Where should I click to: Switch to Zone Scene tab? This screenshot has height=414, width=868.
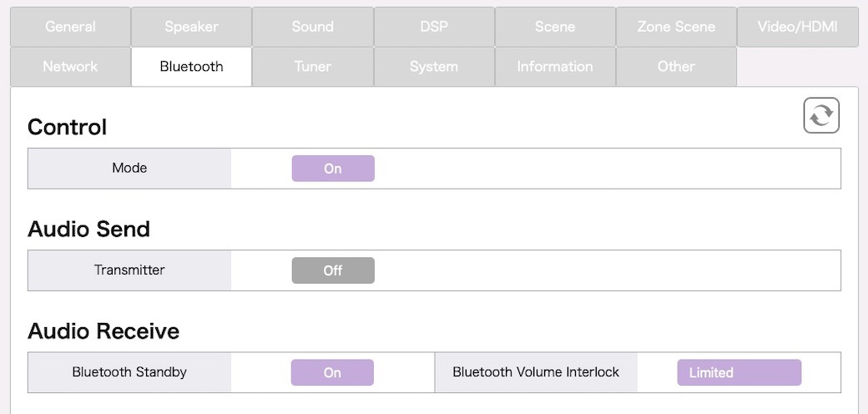[677, 27]
